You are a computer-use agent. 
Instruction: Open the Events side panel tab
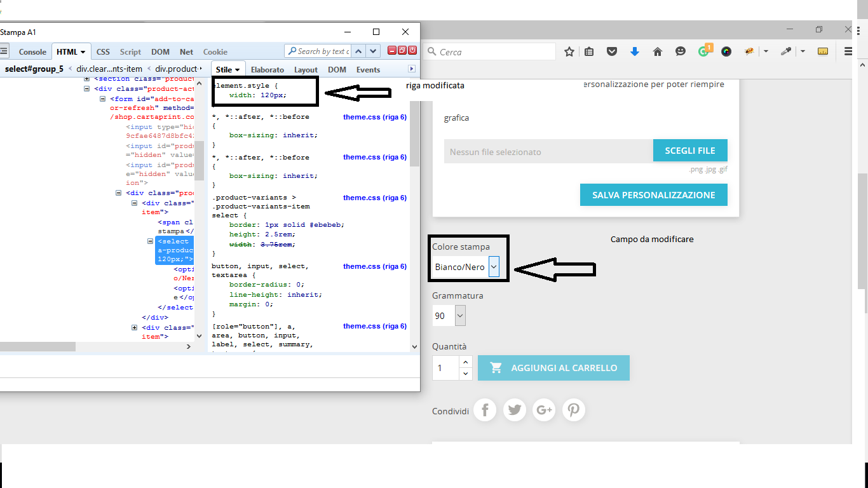(368, 70)
